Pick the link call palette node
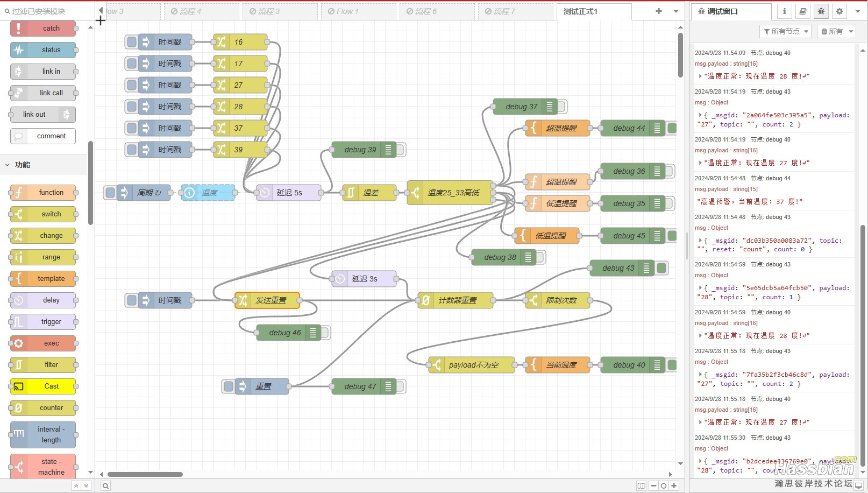This screenshot has height=493, width=868. click(43, 93)
